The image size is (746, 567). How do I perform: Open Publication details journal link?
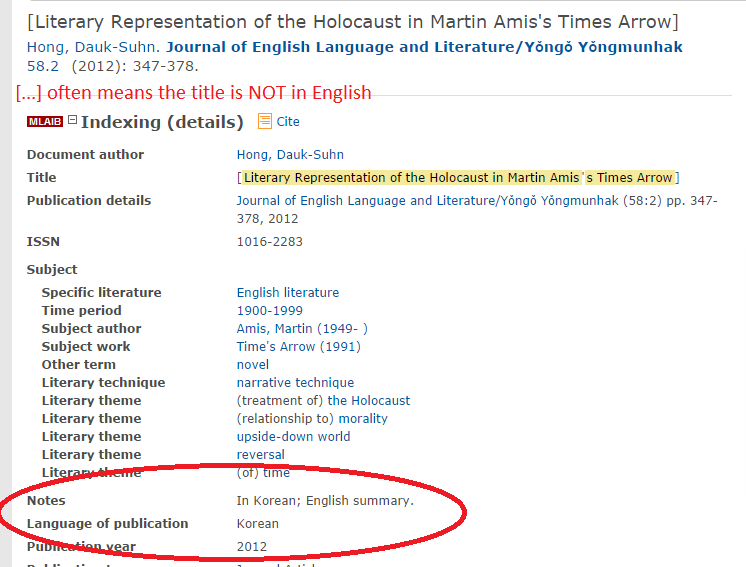pyautogui.click(x=427, y=201)
